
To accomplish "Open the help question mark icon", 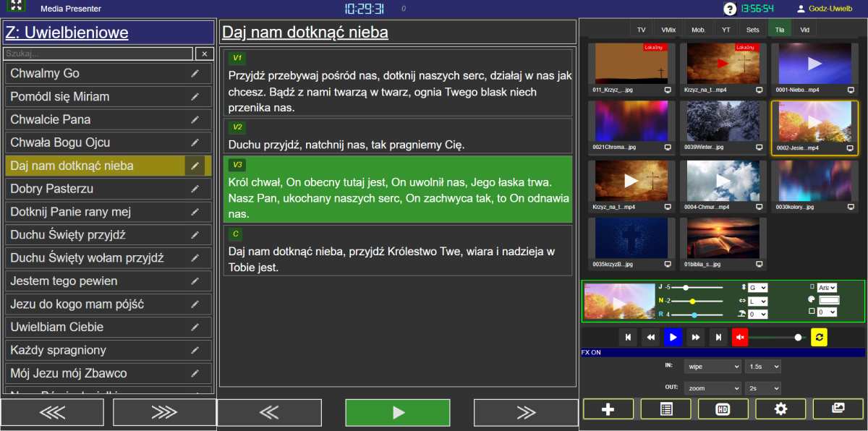I will [730, 9].
